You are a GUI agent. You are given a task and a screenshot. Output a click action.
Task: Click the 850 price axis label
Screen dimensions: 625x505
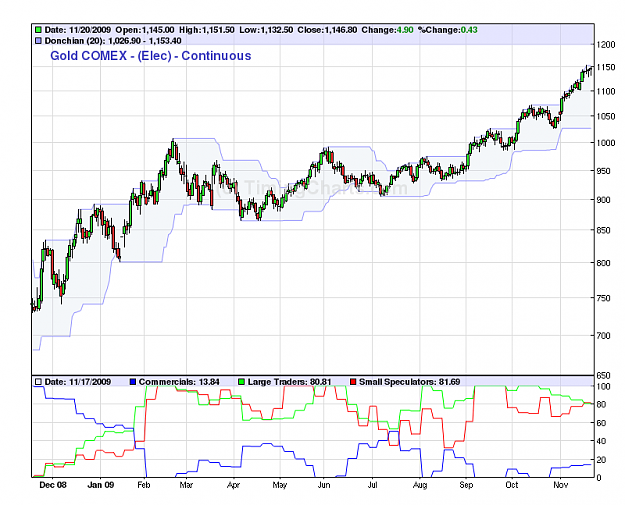point(603,230)
